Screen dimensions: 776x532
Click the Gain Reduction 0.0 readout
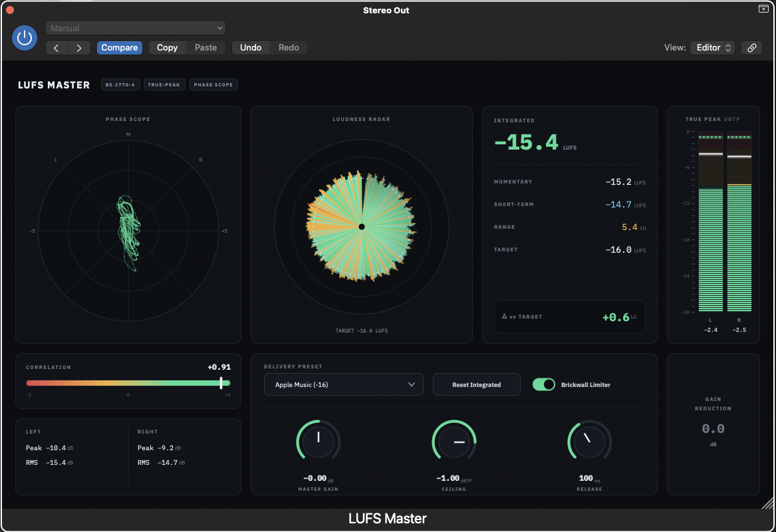click(x=713, y=428)
